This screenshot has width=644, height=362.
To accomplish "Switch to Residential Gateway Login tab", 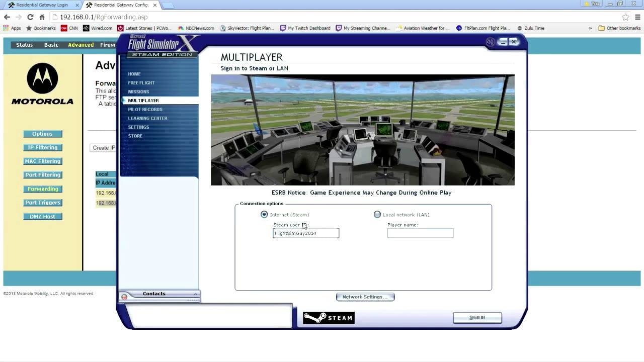I will tap(41, 5).
